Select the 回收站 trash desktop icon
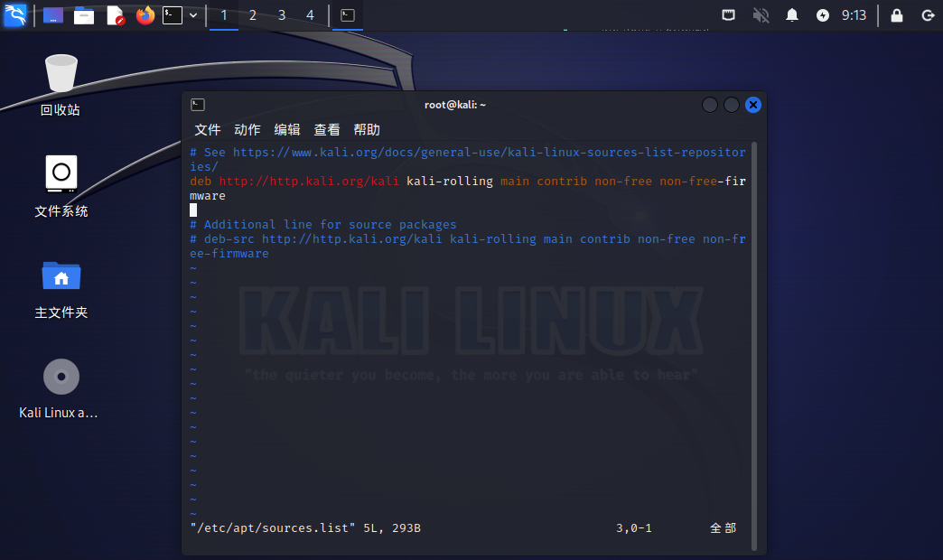Image resolution: width=943 pixels, height=560 pixels. [x=61, y=85]
